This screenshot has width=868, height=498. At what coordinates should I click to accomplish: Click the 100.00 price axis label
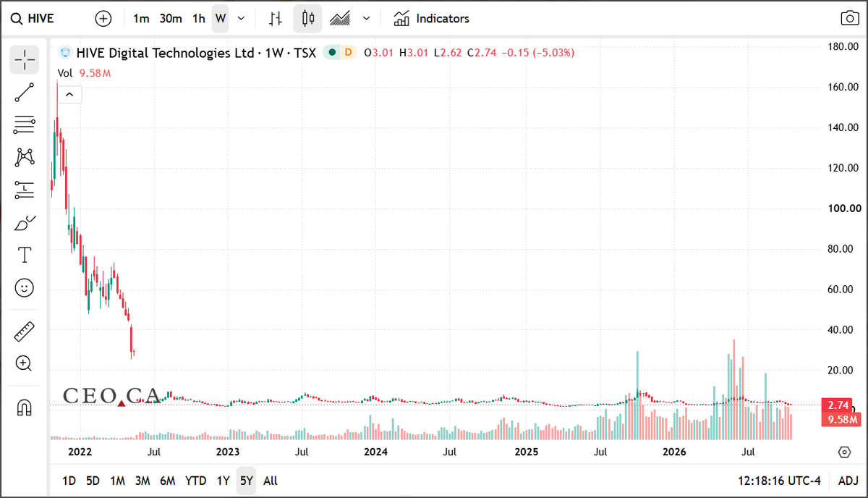click(x=843, y=208)
